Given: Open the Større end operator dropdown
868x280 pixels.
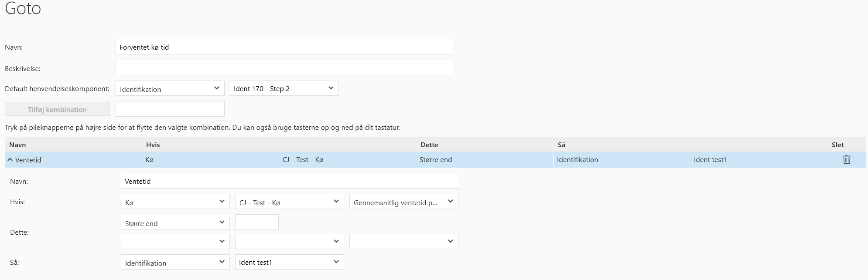Looking at the screenshot, I should point(175,223).
